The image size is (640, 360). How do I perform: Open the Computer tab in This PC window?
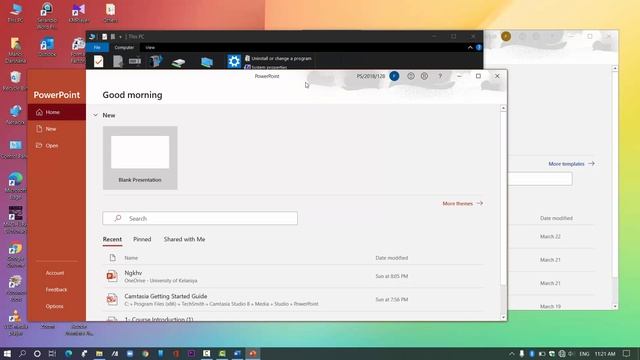pyautogui.click(x=124, y=47)
